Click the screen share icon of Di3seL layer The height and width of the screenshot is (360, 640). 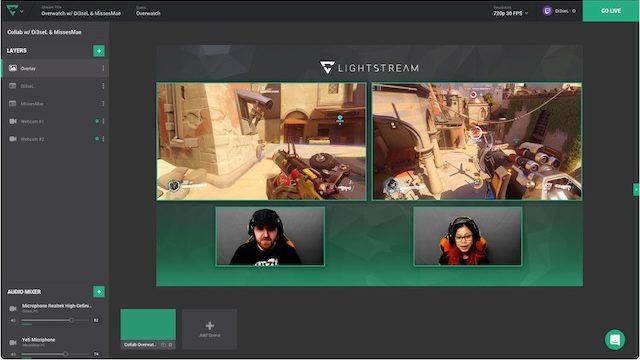(x=13, y=86)
